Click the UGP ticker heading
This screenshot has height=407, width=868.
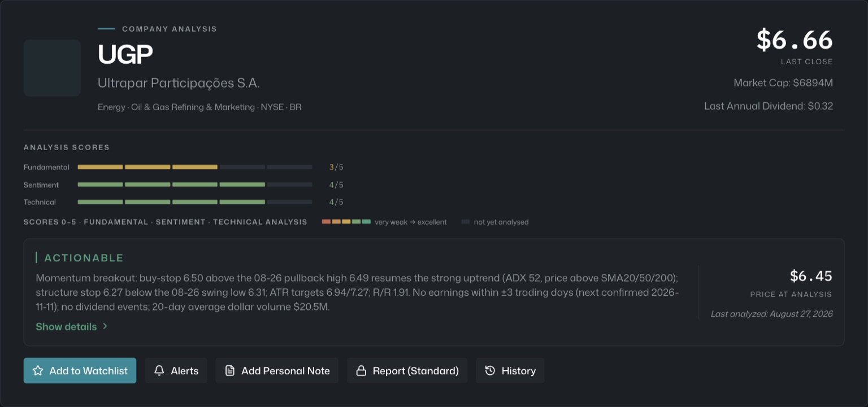tap(125, 54)
